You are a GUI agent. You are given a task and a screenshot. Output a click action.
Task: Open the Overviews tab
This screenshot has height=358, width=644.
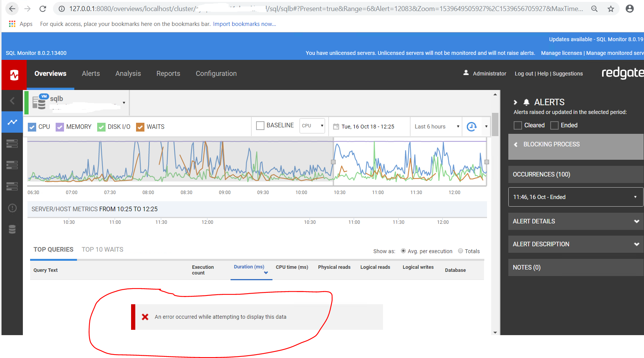point(50,74)
